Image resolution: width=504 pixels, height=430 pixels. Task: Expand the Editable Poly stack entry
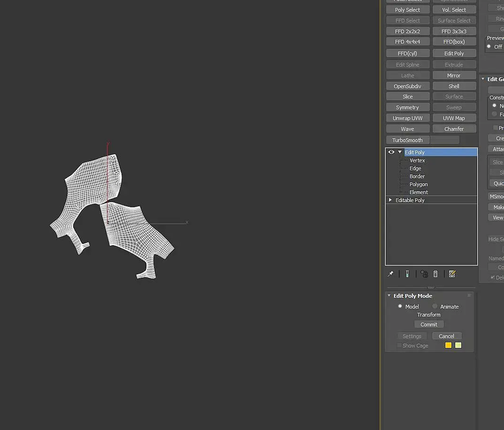390,200
